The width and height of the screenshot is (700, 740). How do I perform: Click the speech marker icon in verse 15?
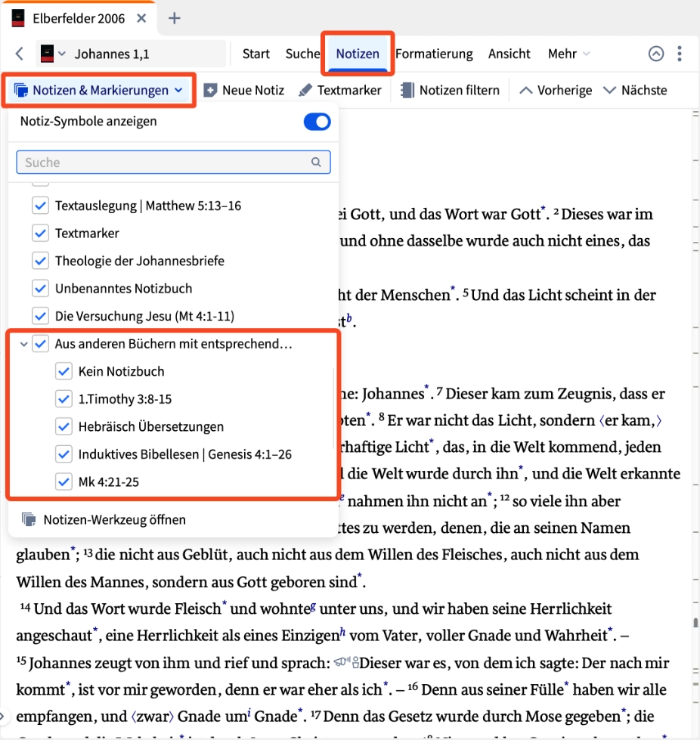point(347,662)
